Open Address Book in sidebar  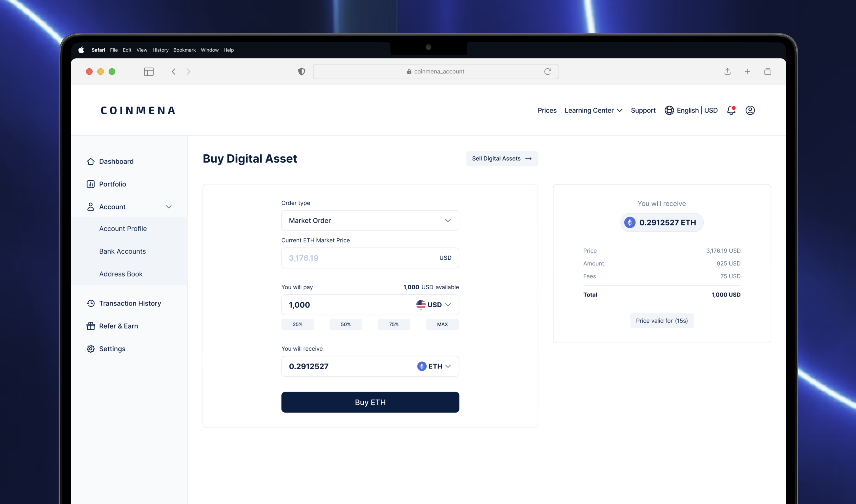[x=121, y=274]
